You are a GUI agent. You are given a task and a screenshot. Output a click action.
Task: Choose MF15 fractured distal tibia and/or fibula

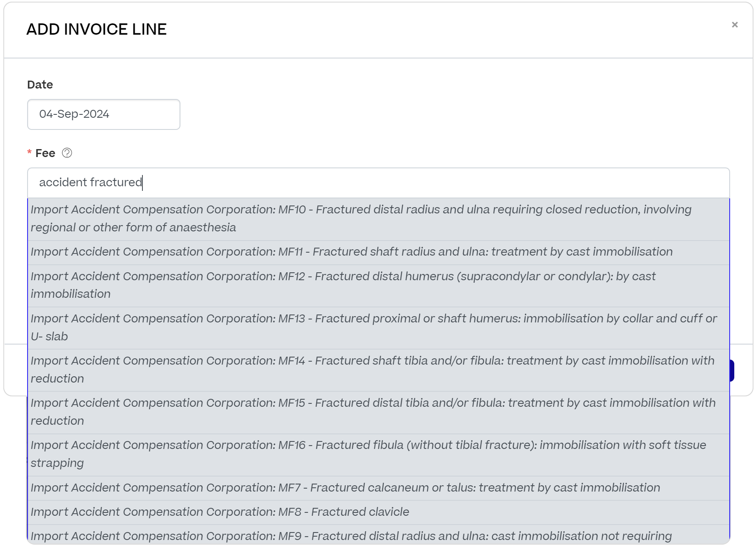pyautogui.click(x=378, y=412)
